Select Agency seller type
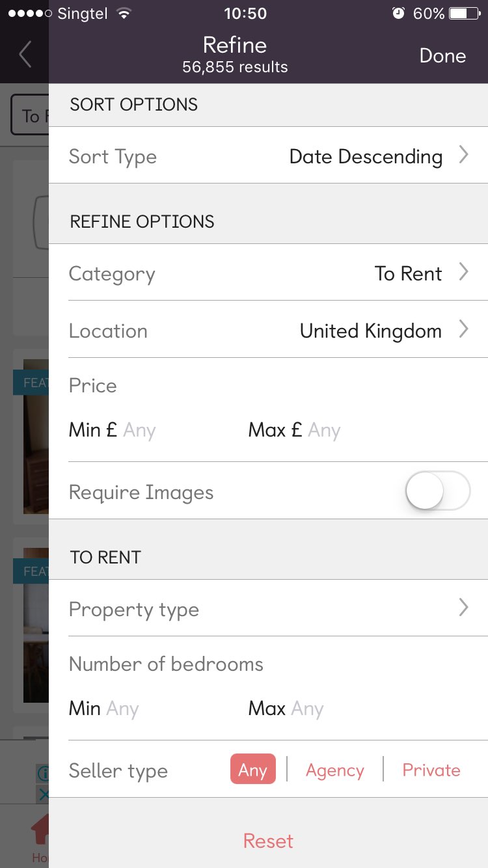 click(334, 770)
